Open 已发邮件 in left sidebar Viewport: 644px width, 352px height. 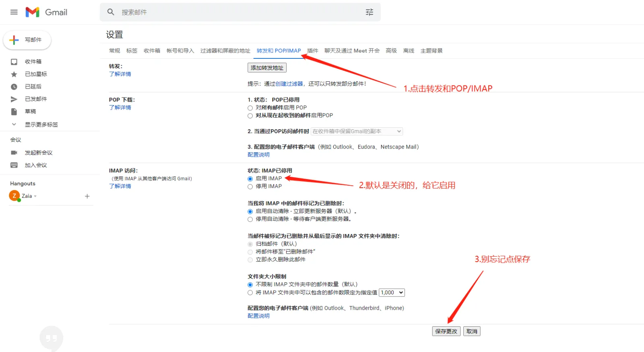[36, 99]
